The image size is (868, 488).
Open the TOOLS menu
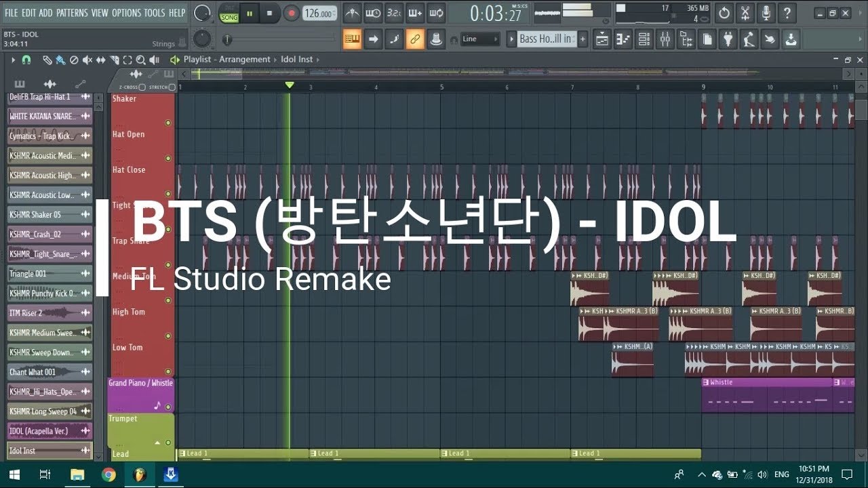click(155, 13)
